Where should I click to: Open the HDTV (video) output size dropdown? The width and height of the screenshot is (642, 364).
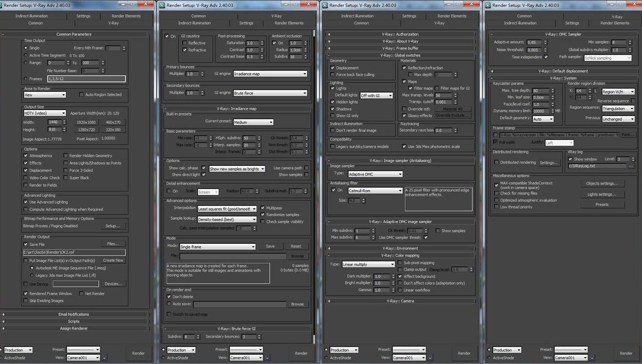pos(45,113)
